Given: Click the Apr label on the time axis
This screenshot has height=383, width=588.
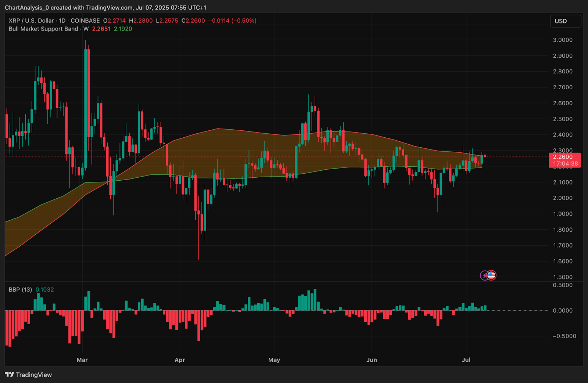Looking at the screenshot, I should 180,360.
